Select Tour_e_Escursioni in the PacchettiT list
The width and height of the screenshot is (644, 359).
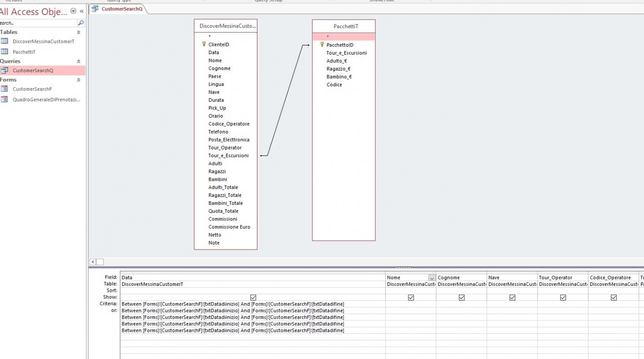click(x=347, y=53)
